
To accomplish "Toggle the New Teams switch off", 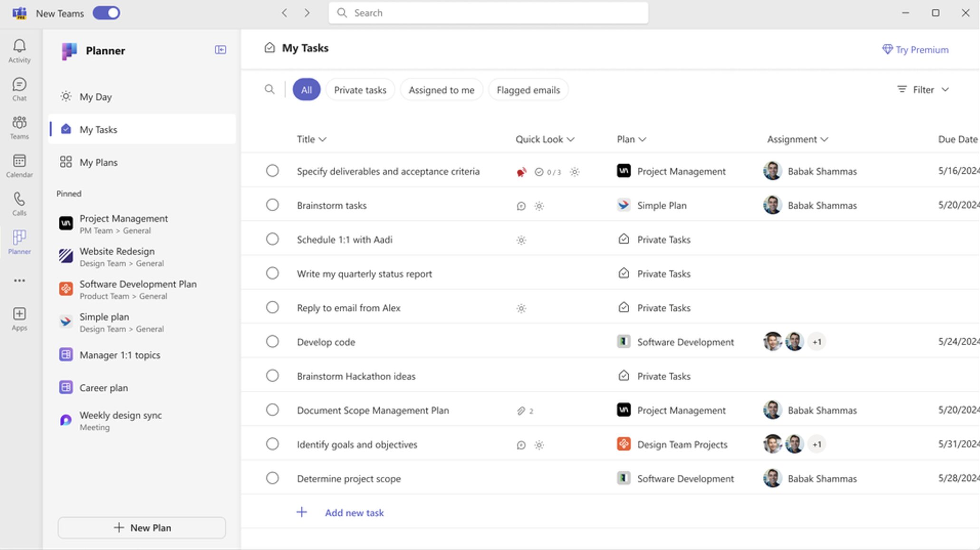I will 106,13.
